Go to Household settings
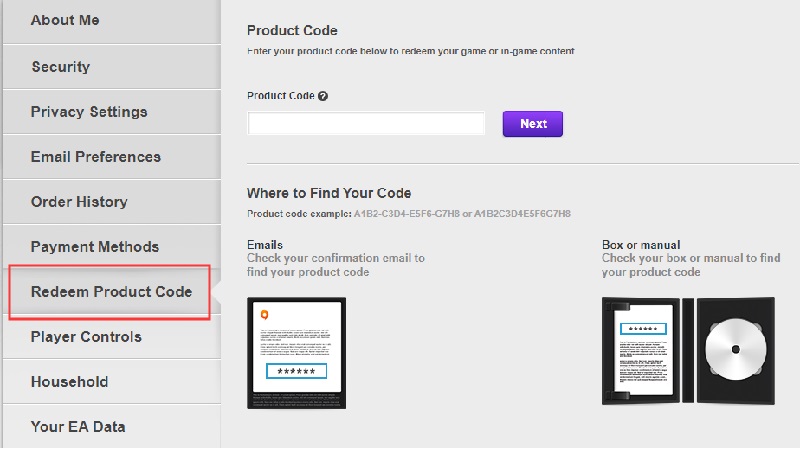Viewport: 800px width, 450px height. click(69, 382)
